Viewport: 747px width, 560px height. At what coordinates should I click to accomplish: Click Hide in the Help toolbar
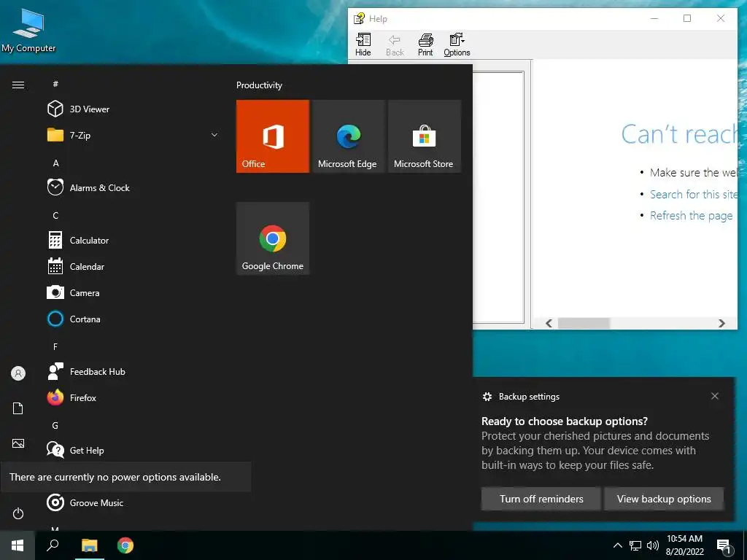click(363, 44)
